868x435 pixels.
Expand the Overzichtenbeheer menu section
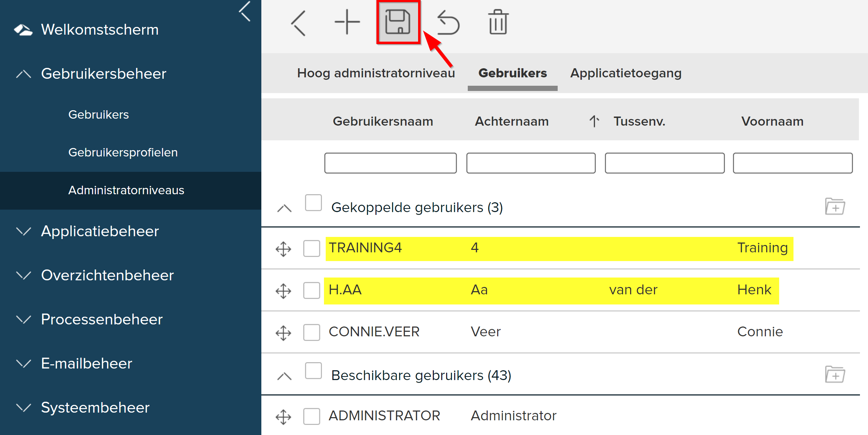point(24,275)
